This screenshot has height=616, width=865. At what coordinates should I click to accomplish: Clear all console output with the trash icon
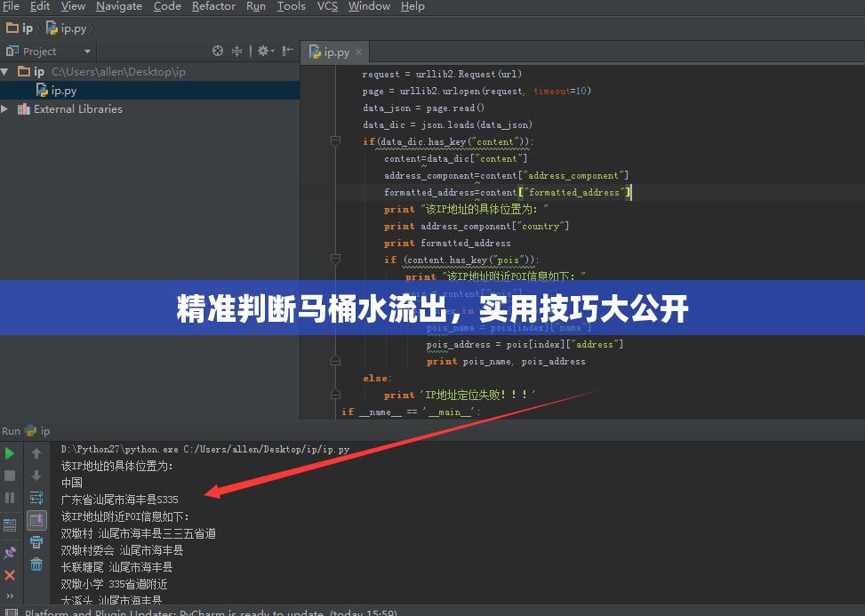point(36,564)
